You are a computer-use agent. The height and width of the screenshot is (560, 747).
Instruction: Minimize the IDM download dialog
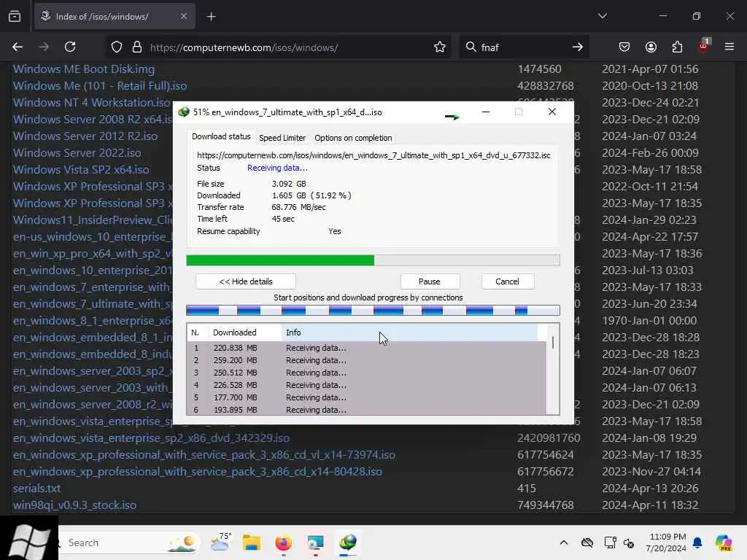[x=485, y=112]
